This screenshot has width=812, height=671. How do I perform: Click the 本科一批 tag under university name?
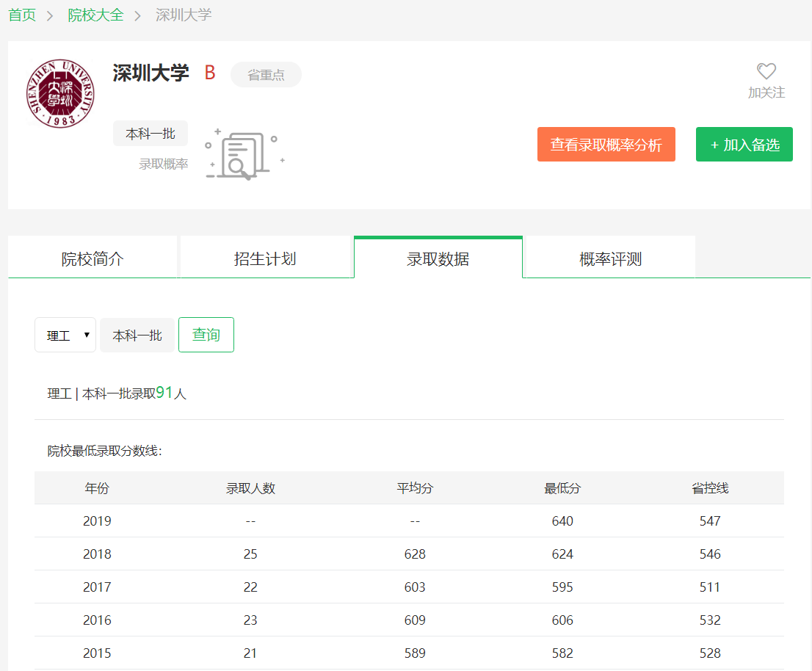(x=150, y=134)
